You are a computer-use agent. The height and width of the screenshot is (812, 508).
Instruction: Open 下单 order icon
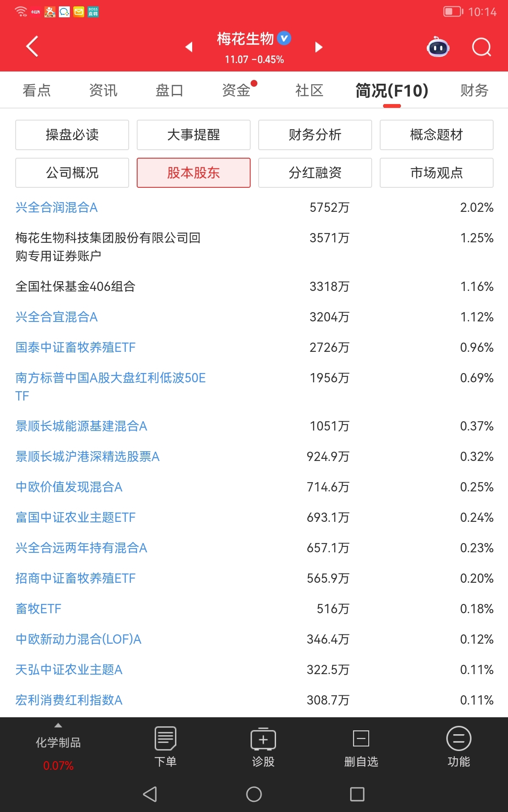tap(166, 747)
